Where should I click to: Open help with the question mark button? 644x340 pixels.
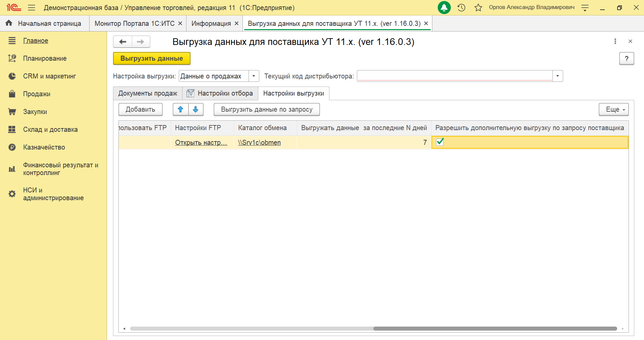point(627,59)
